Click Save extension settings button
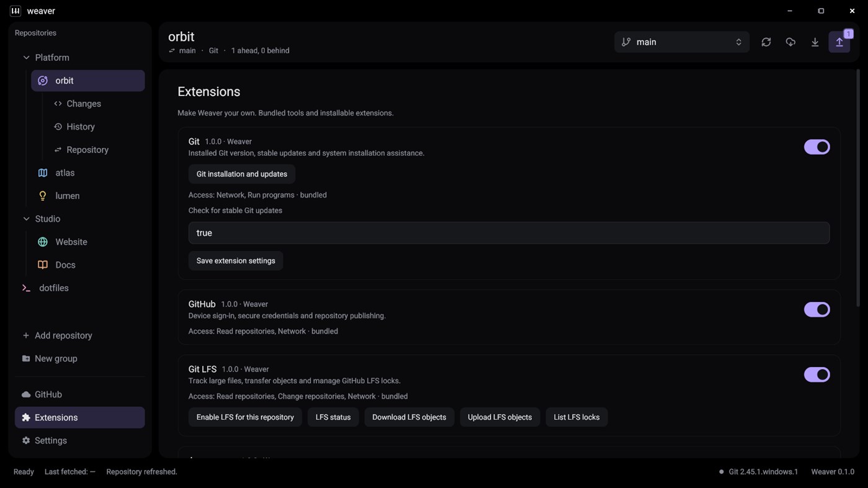Viewport: 868px width, 488px height. click(236, 261)
